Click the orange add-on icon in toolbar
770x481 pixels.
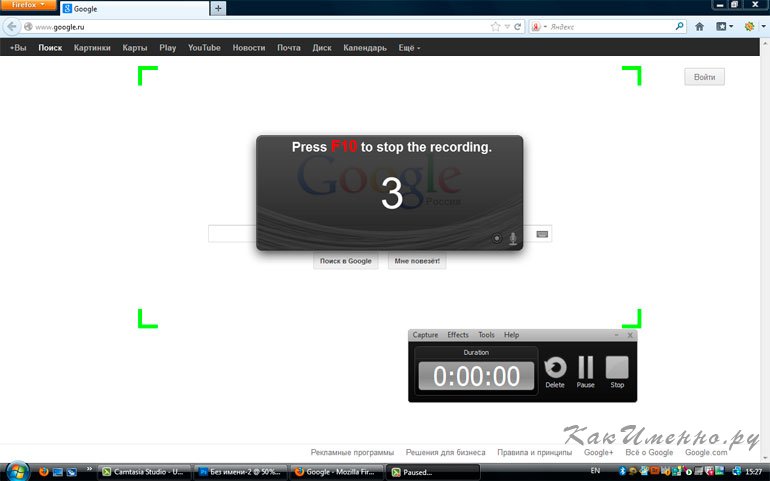(x=749, y=27)
